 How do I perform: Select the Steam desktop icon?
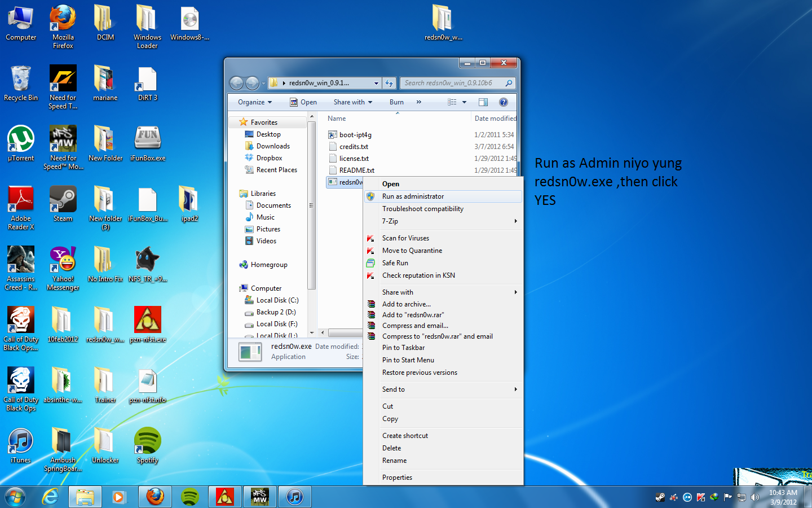tap(63, 204)
